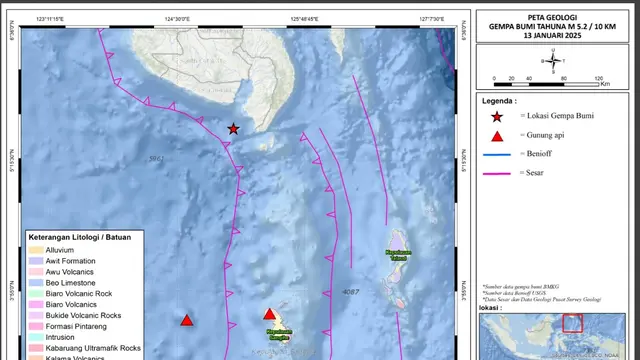The image size is (640, 360).
Task: Click the red rectangle on the lokasi inset map
Action: (x=573, y=323)
